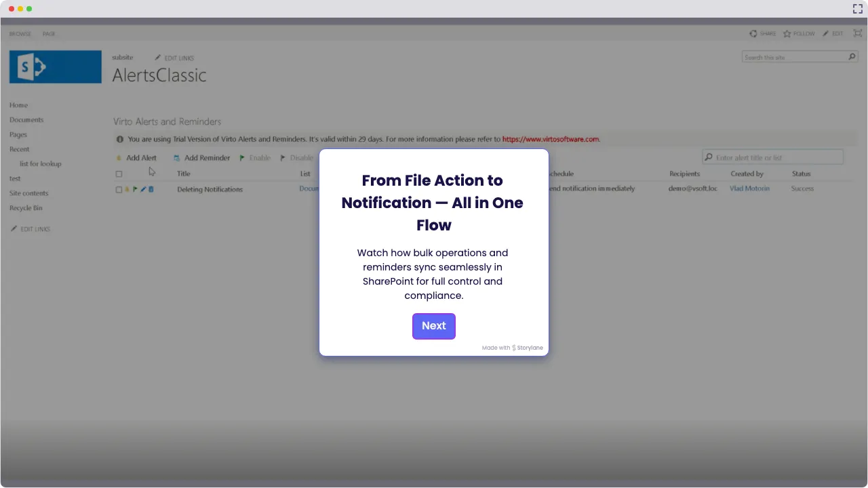868x488 pixels.
Task: Open the BROWSE ribbon tab
Action: click(20, 34)
